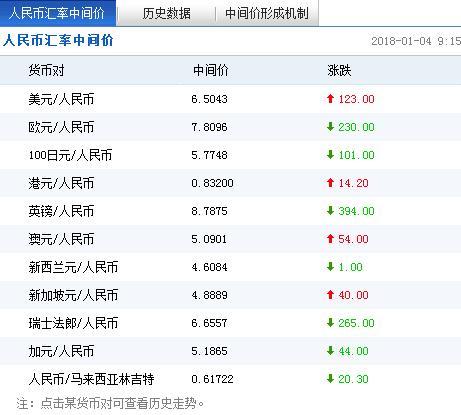
Task: Click the note 点击某货币对可查看历史走势
Action: pyautogui.click(x=122, y=403)
